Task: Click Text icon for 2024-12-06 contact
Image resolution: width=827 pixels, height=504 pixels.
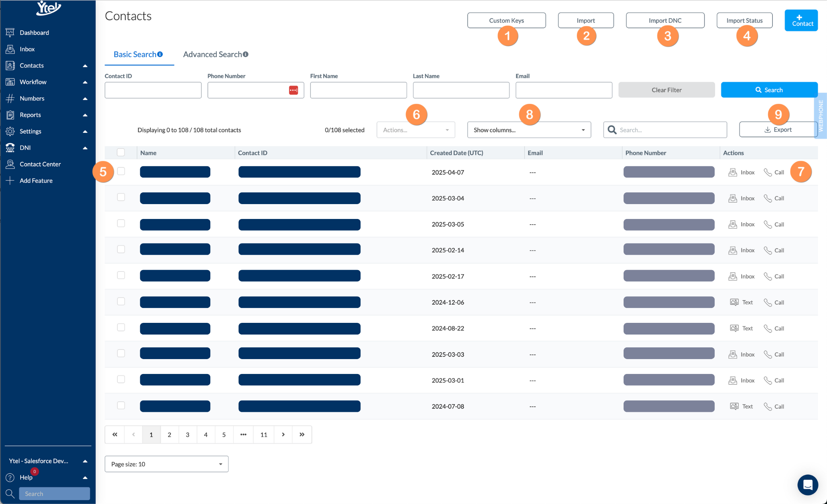Action: point(734,302)
